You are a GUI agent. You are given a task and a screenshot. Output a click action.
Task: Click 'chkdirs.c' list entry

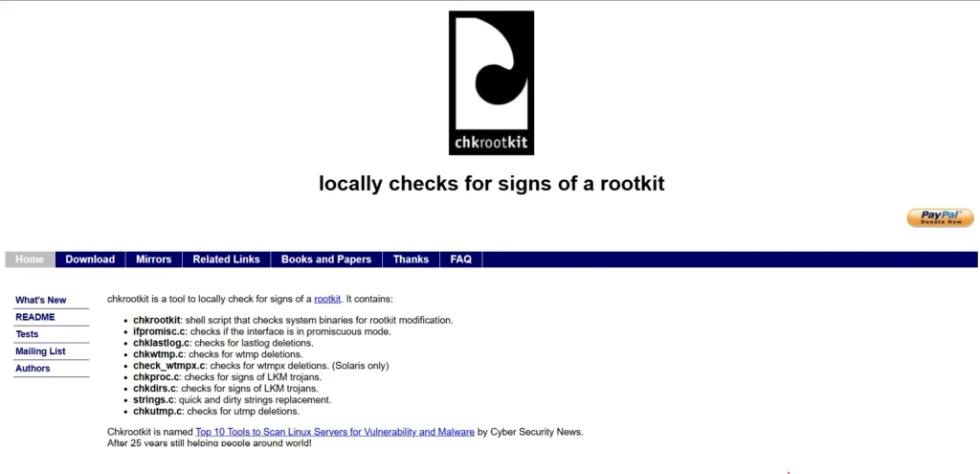point(226,389)
